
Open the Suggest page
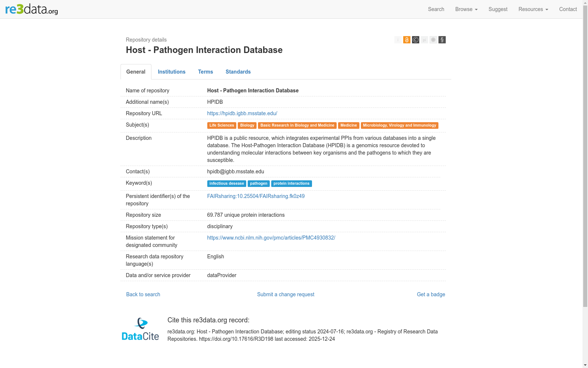498,9
